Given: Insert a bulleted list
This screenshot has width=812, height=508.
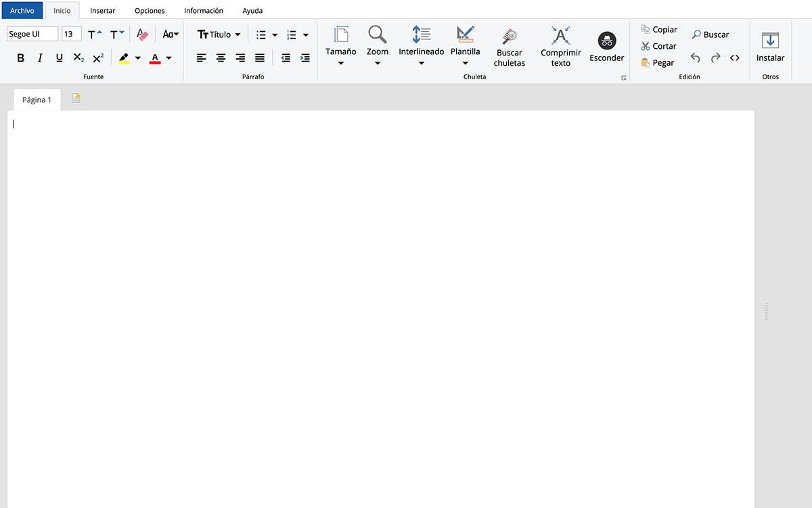Looking at the screenshot, I should tap(261, 35).
